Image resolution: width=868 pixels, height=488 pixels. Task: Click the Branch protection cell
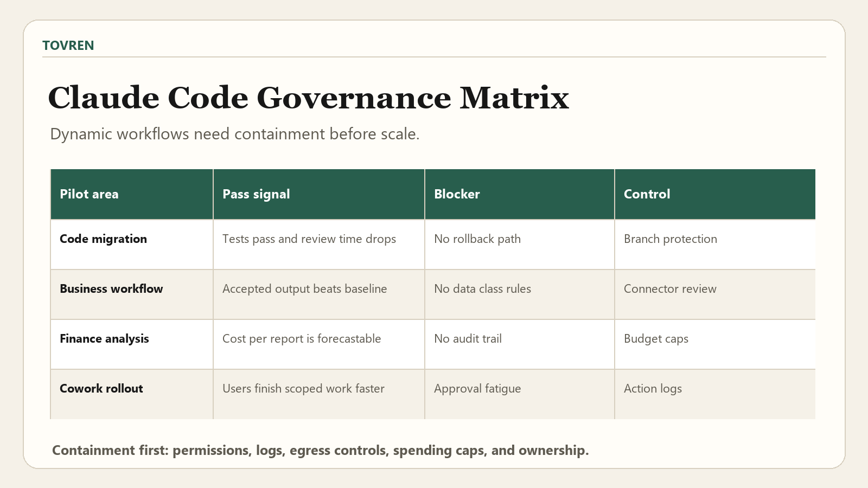[x=715, y=245]
